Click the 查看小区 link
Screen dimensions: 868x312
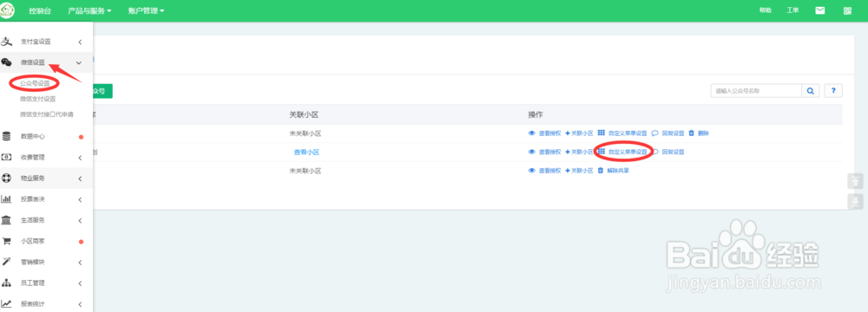(x=306, y=153)
